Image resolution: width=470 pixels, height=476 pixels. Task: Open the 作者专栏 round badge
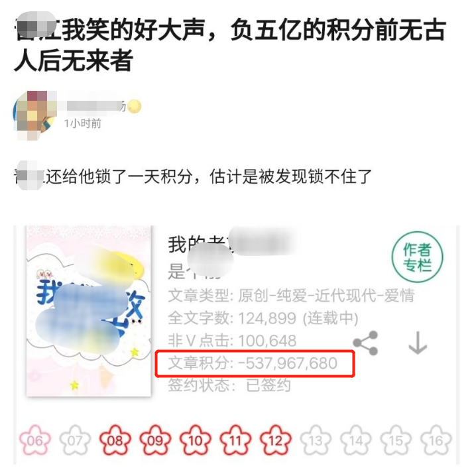tap(417, 257)
